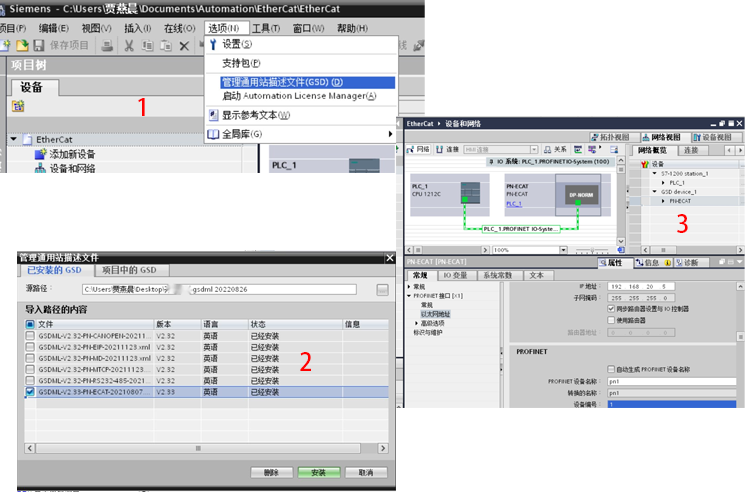Expand the 高级选项 tree node
Screen dimensions: 750x500
click(x=417, y=323)
